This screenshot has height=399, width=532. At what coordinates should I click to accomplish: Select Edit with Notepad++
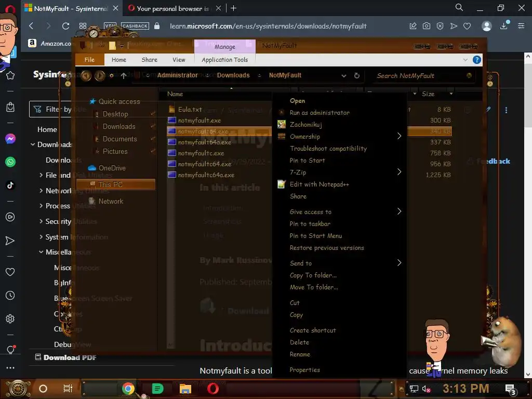(x=320, y=184)
